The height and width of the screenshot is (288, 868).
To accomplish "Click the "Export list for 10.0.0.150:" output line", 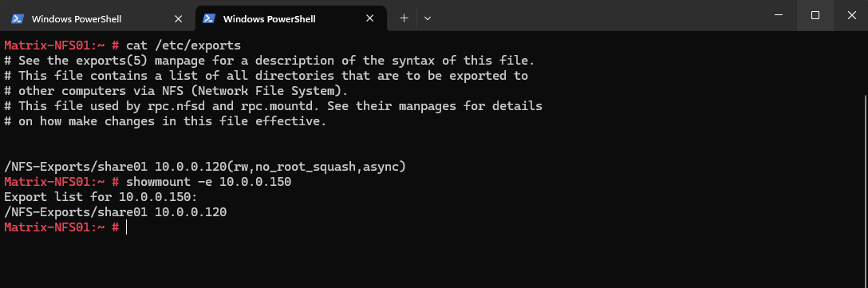I will click(x=101, y=196).
